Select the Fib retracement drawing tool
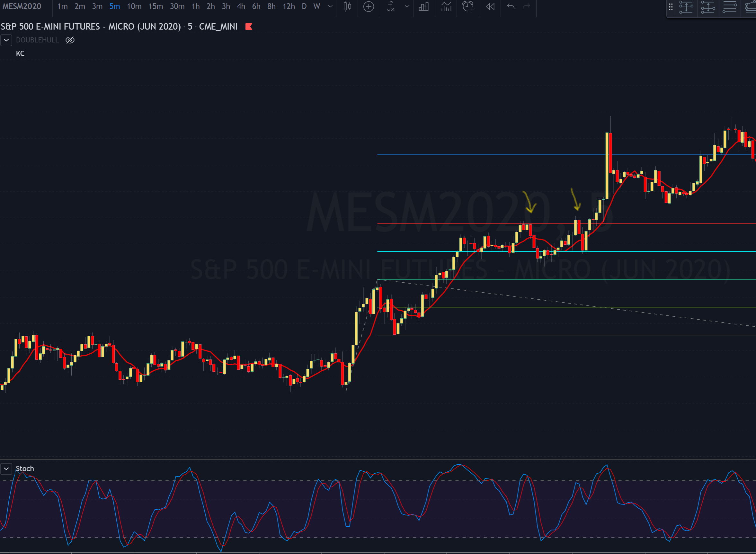 coord(730,7)
